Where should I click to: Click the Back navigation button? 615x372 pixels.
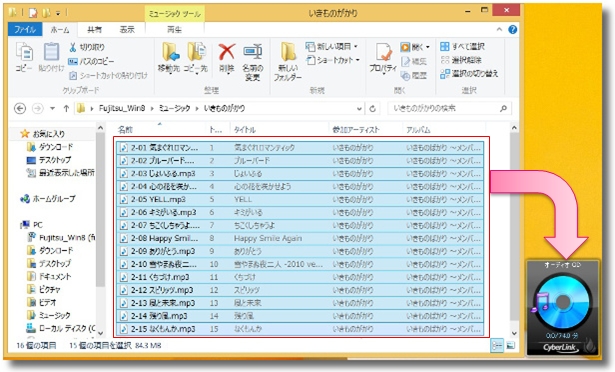tap(20, 108)
